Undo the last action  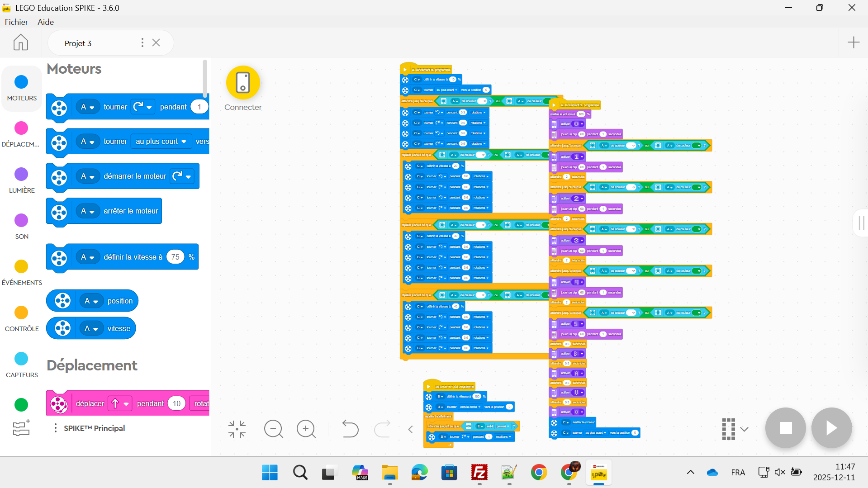click(350, 429)
